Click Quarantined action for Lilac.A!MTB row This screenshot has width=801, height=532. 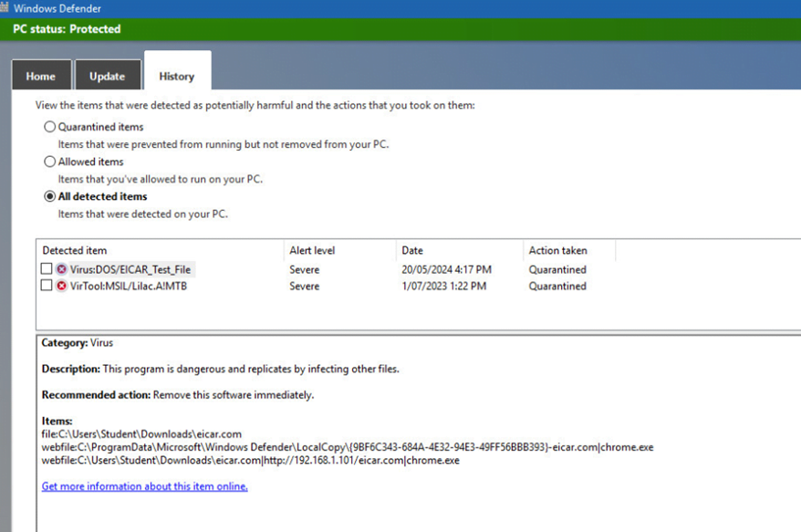pyautogui.click(x=557, y=287)
